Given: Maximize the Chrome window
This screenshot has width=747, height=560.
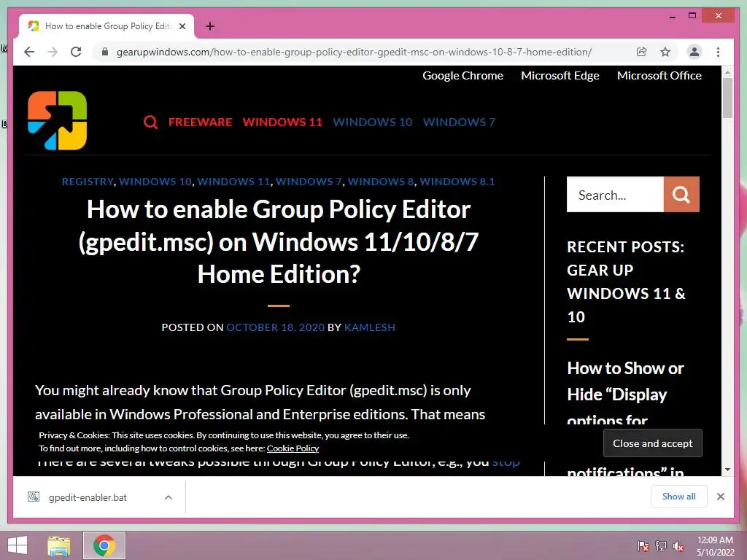Looking at the screenshot, I should [x=692, y=16].
